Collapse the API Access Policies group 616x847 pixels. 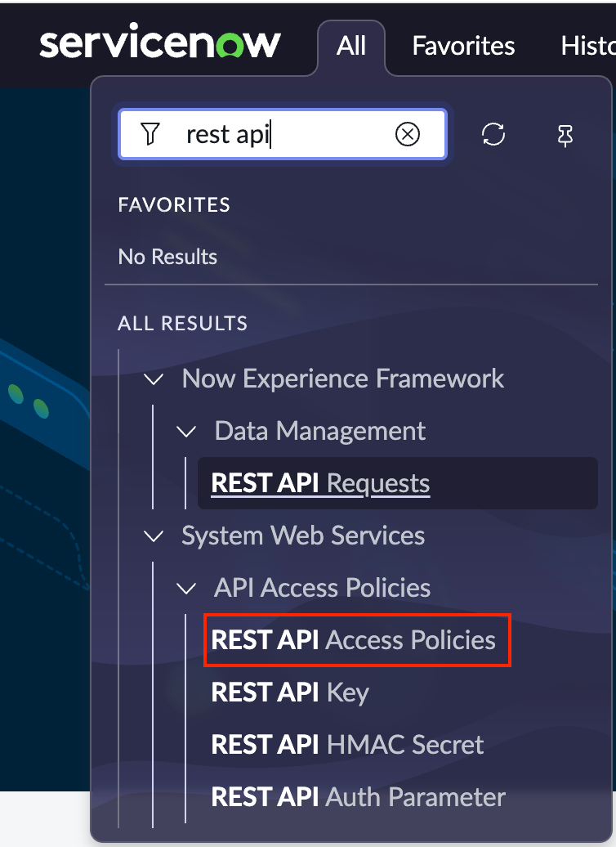(186, 589)
